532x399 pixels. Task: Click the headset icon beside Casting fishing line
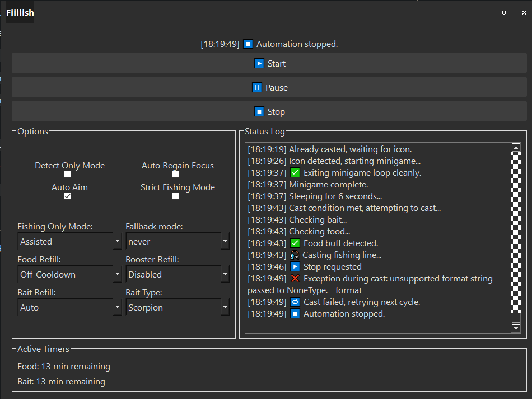(295, 255)
